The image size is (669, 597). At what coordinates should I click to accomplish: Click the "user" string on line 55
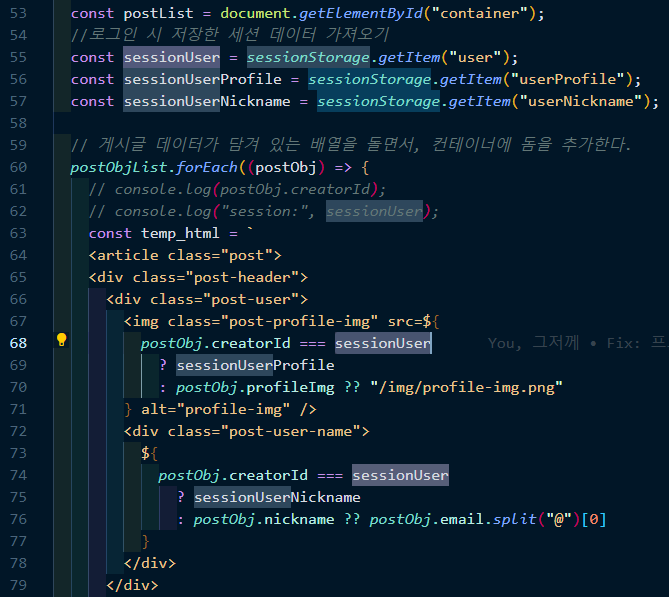[475, 57]
